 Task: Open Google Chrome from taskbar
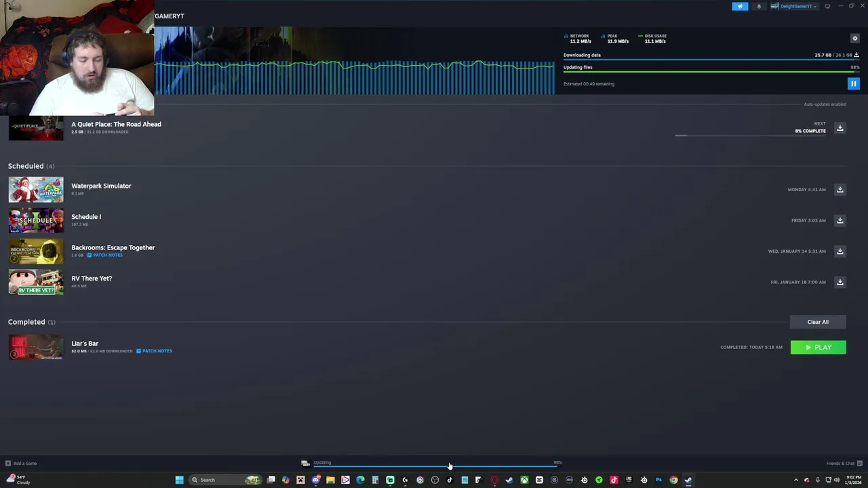[x=673, y=480]
